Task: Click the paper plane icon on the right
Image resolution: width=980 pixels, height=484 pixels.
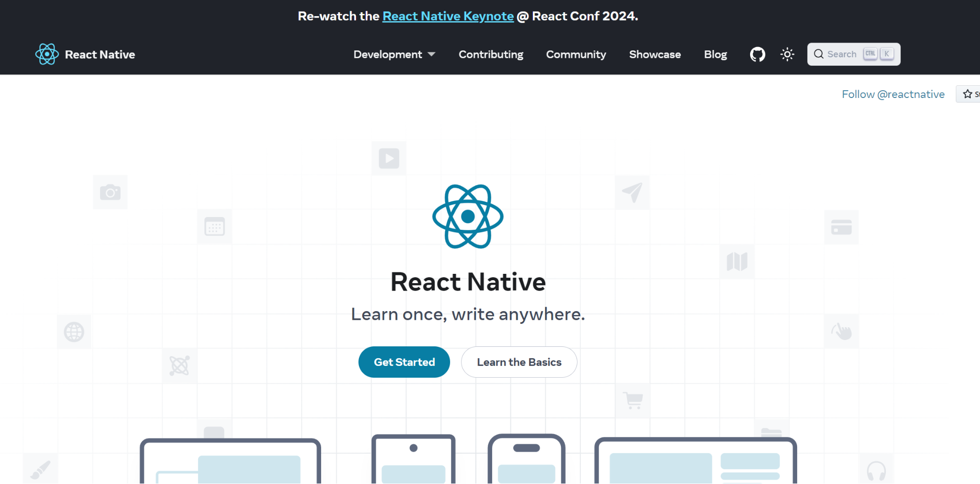Action: pyautogui.click(x=632, y=192)
